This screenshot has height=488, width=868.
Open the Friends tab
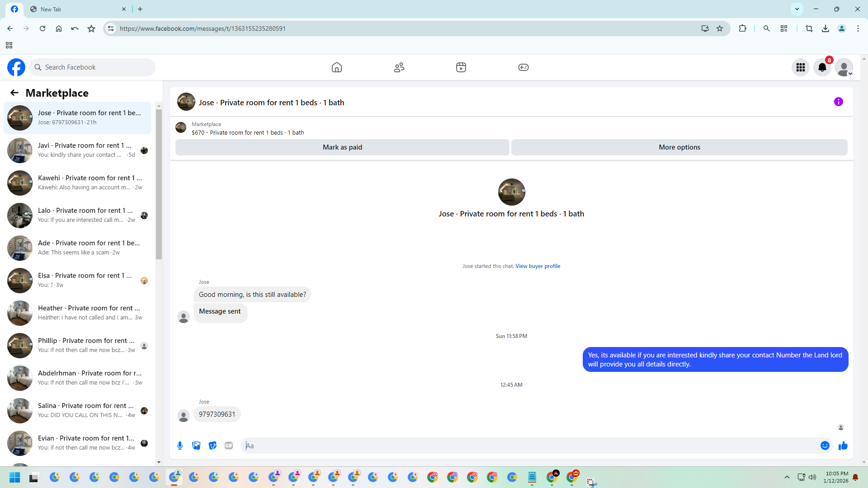399,67
